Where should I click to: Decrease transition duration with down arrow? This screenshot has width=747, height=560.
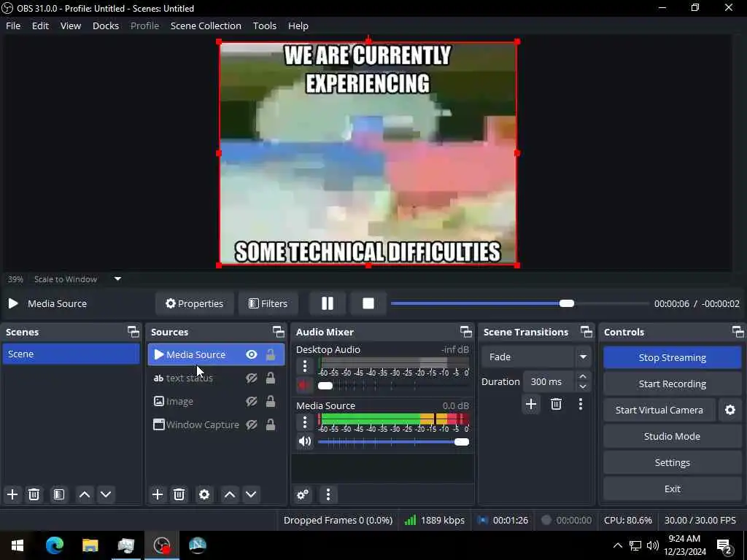click(583, 386)
